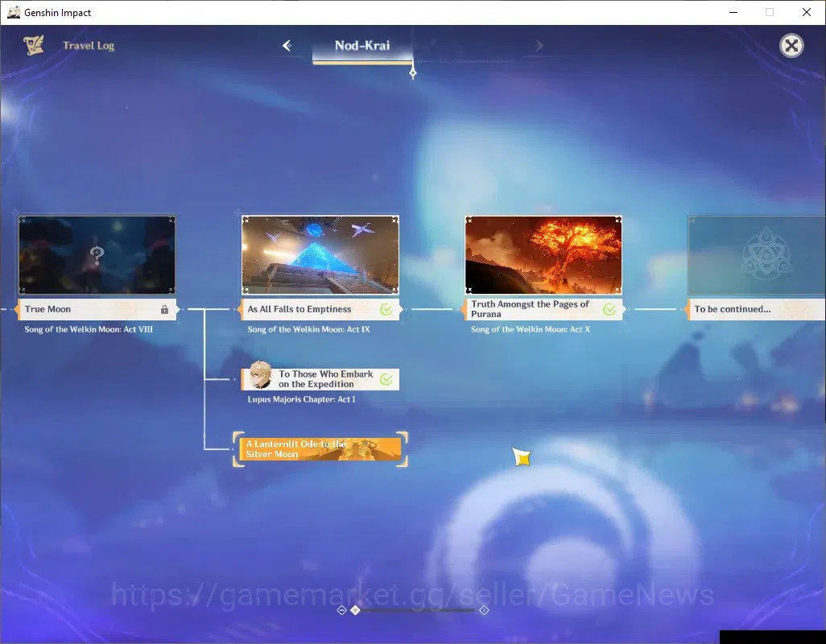Image resolution: width=826 pixels, height=644 pixels.
Task: Open To Those Who Embark on the Expedition quest
Action: tap(320, 379)
